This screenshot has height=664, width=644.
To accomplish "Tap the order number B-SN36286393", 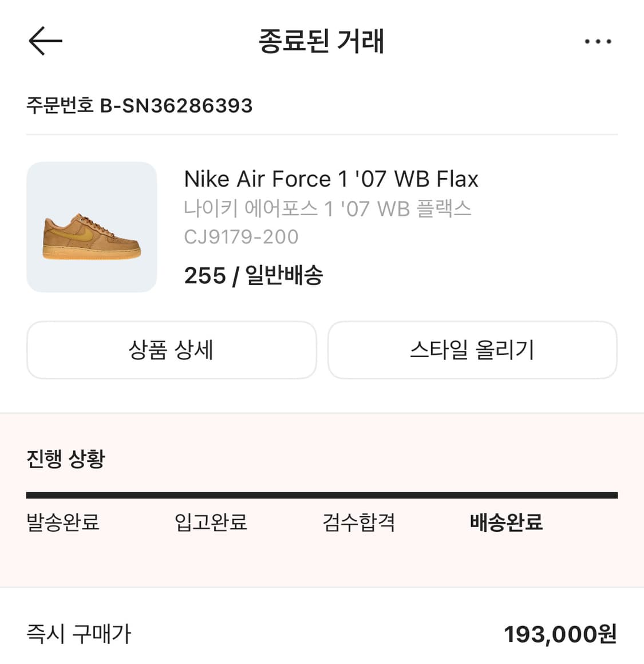I will pyautogui.click(x=176, y=106).
